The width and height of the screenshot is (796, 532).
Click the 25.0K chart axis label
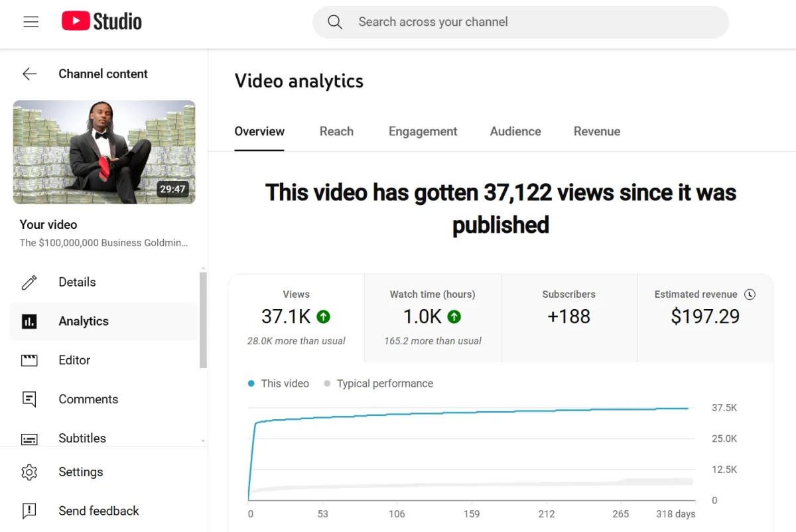click(x=724, y=438)
